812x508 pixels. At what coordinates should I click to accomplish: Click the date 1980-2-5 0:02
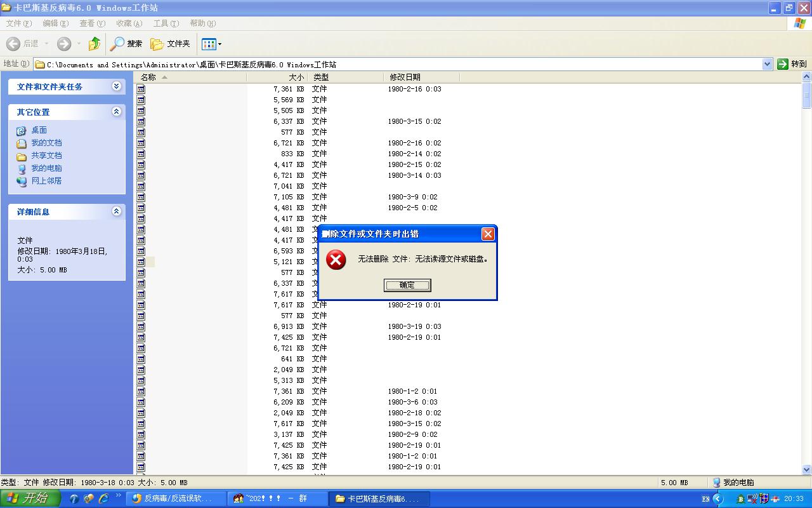pos(412,208)
